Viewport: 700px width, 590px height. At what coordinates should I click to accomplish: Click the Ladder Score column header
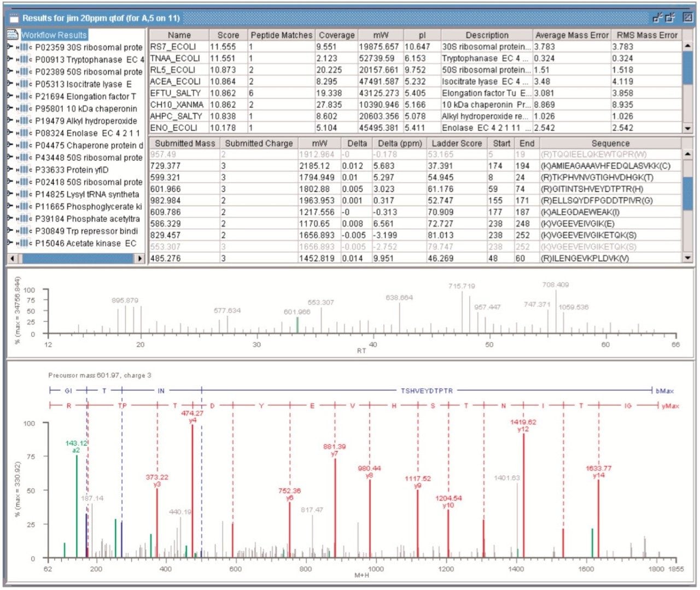(456, 143)
